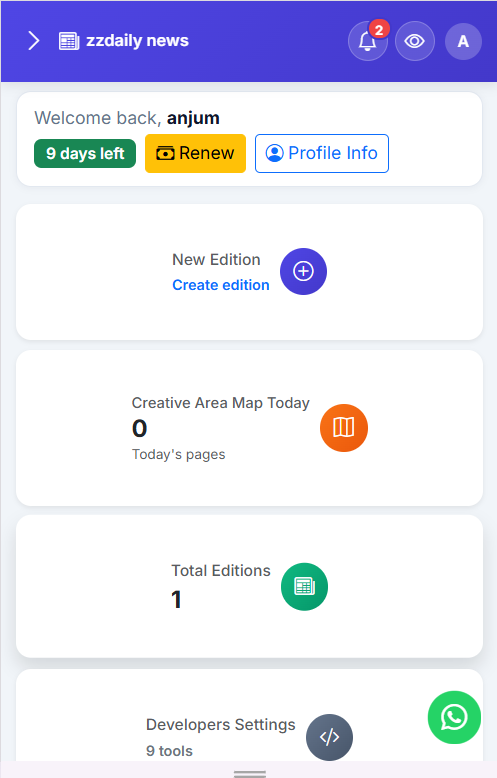Click the red badge showing 2 notifications
Viewport: 497px width, 778px height.
click(379, 30)
